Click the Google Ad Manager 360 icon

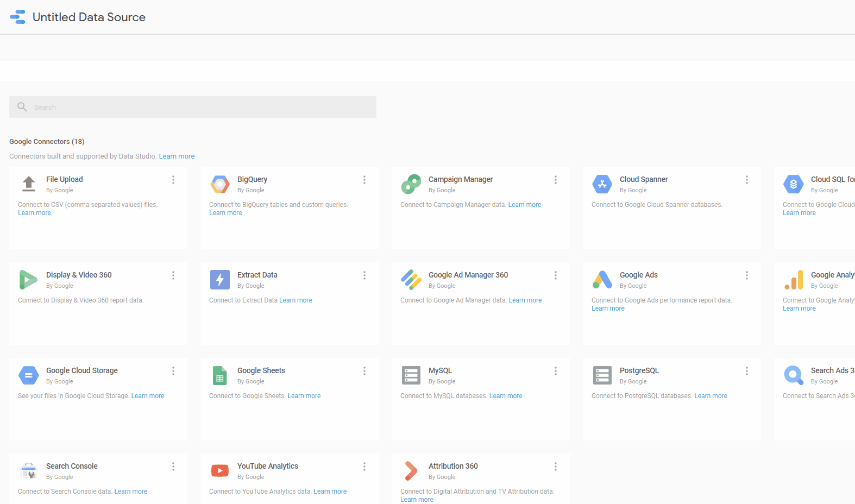point(411,280)
